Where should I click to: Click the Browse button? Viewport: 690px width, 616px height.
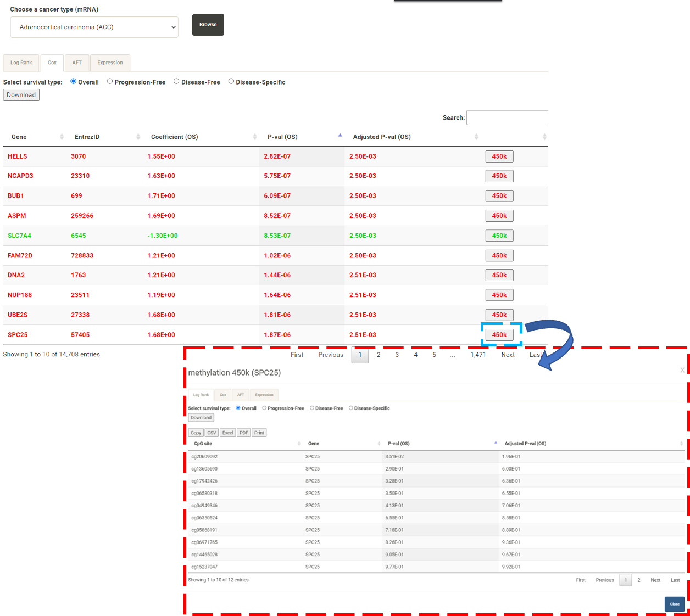tap(208, 25)
